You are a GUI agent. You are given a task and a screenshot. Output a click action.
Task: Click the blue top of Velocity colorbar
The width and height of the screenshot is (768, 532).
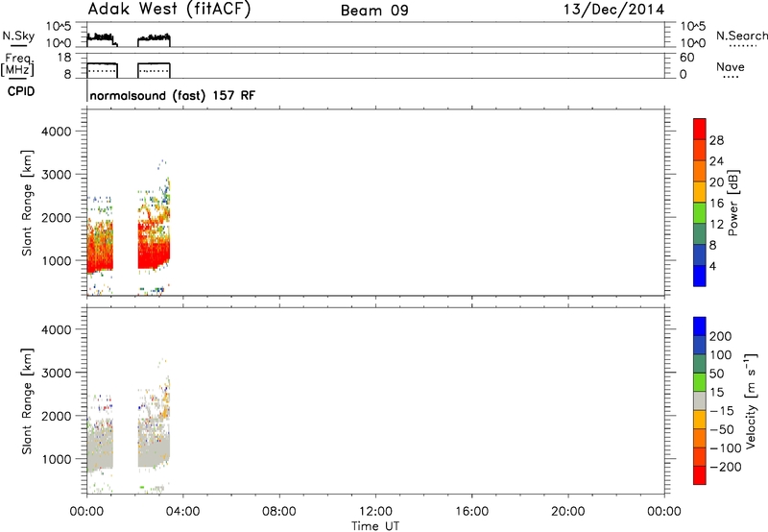[700, 326]
